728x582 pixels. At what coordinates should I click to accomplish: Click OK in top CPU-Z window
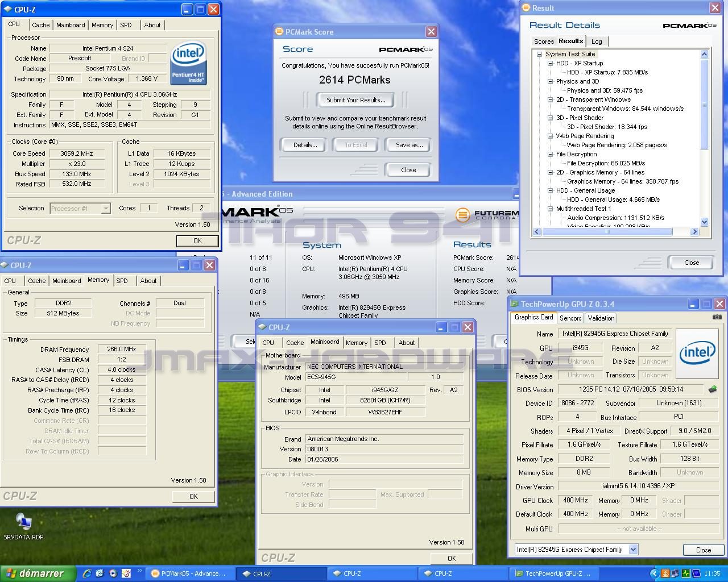click(197, 241)
